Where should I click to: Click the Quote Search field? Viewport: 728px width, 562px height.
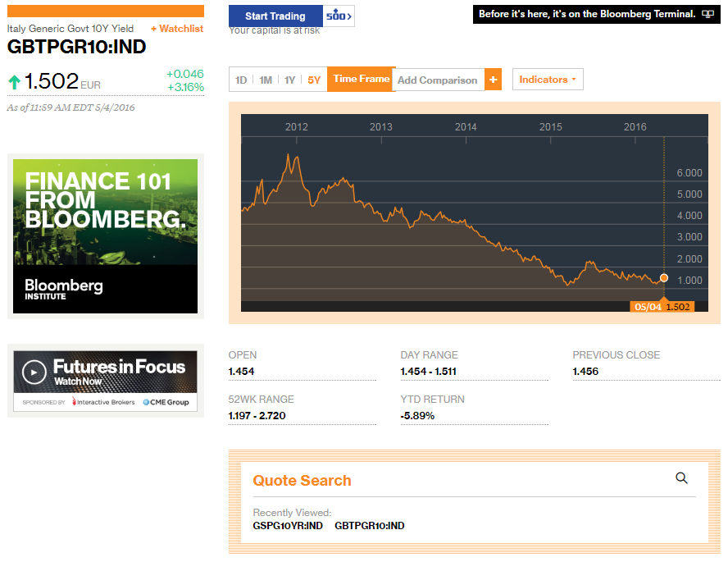coord(474,480)
